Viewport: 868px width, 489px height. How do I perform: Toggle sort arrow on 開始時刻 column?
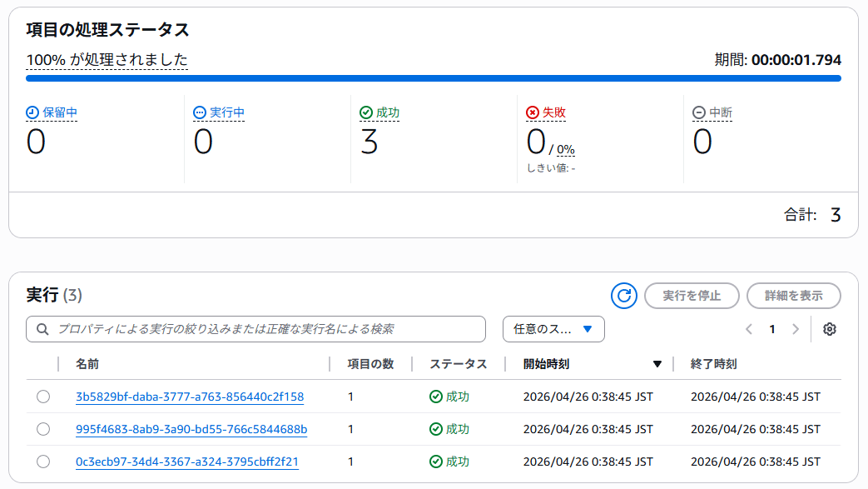coord(657,364)
